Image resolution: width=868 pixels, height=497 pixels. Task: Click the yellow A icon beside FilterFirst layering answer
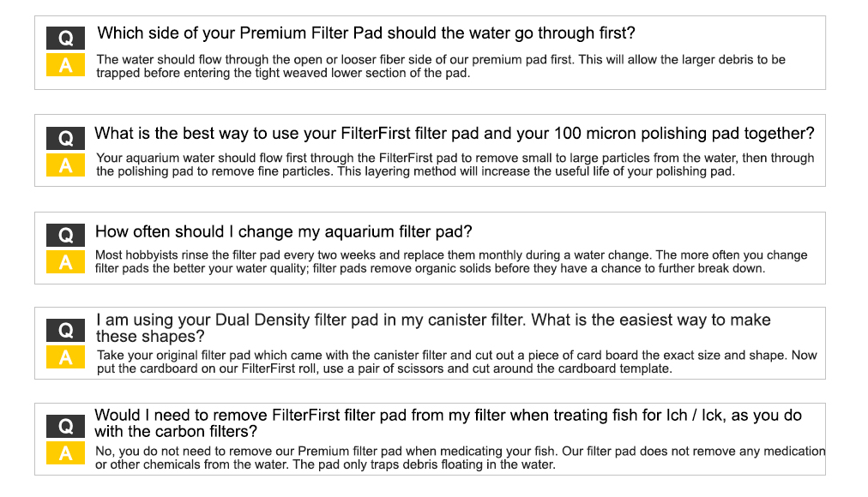coord(65,165)
